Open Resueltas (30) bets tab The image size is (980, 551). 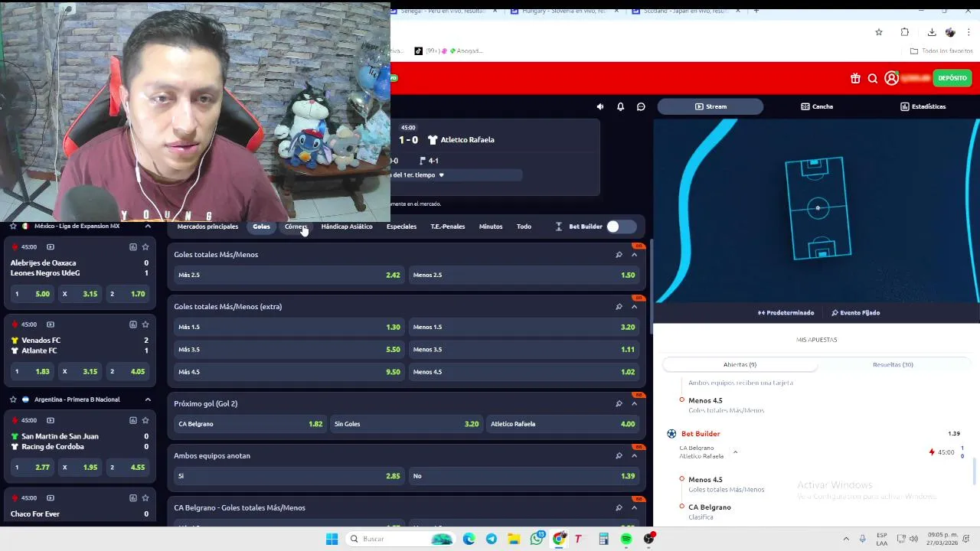(x=893, y=365)
